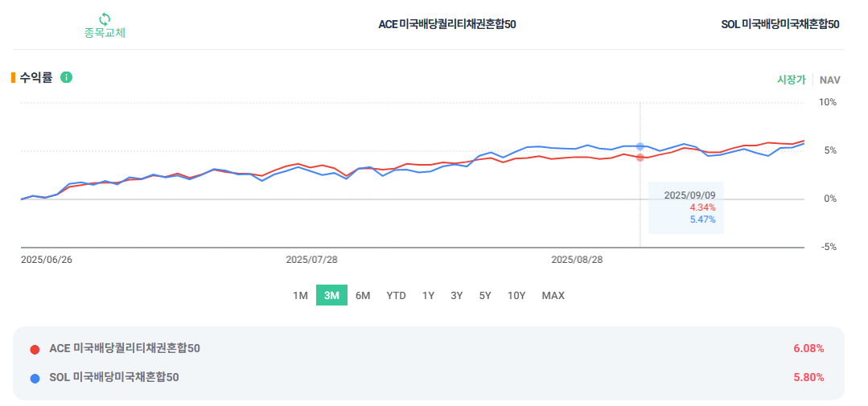The image size is (868, 406).
Task: Click the 10% y-axis label
Action: [828, 102]
